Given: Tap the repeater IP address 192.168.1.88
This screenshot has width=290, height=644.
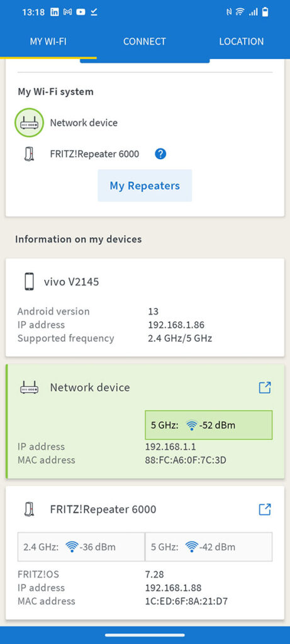Looking at the screenshot, I should (x=174, y=588).
